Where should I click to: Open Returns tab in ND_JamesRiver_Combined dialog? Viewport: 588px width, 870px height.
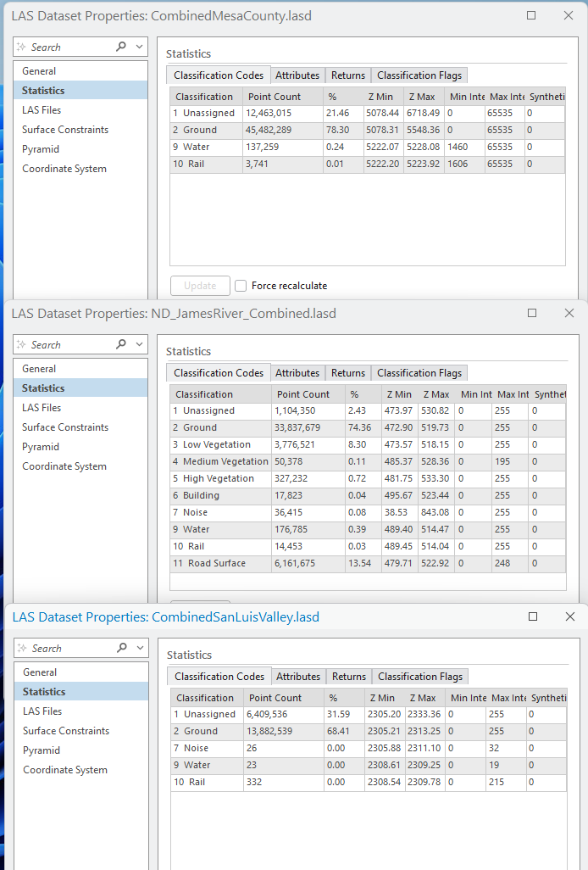click(x=348, y=373)
